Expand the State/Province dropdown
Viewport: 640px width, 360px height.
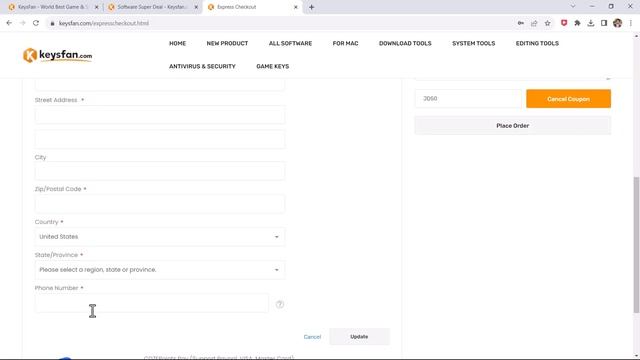click(x=160, y=270)
